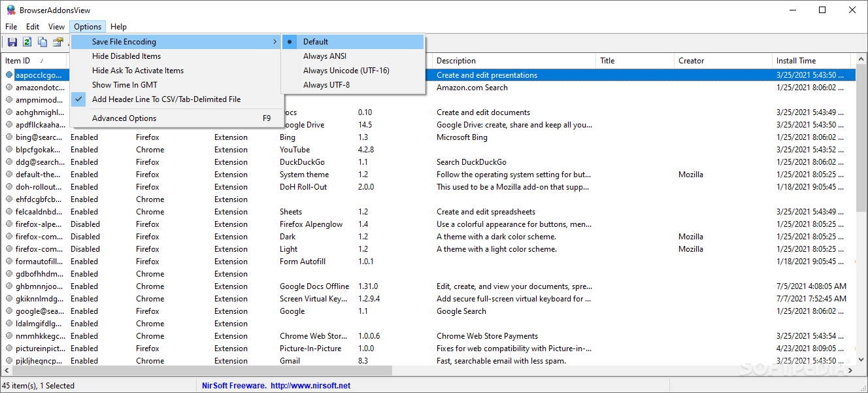This screenshot has width=868, height=393.
Task: Sort by the Creator column header
Action: click(723, 61)
